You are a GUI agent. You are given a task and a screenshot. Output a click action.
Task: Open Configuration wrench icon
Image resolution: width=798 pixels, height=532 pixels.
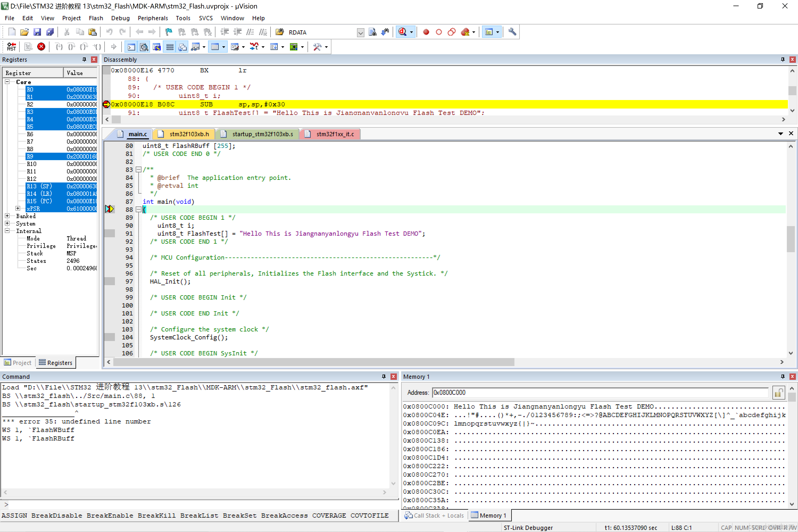point(512,32)
